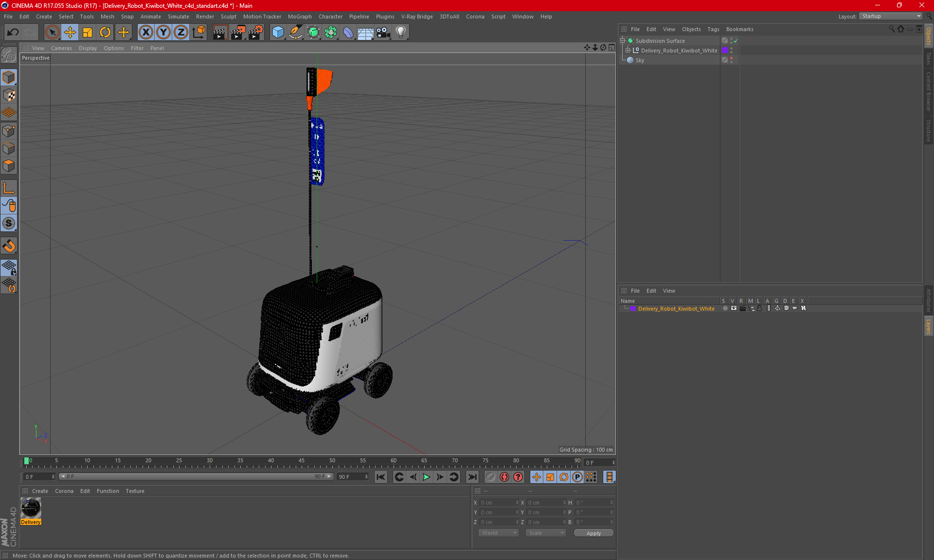
Task: Go to start of animation
Action: 381,477
